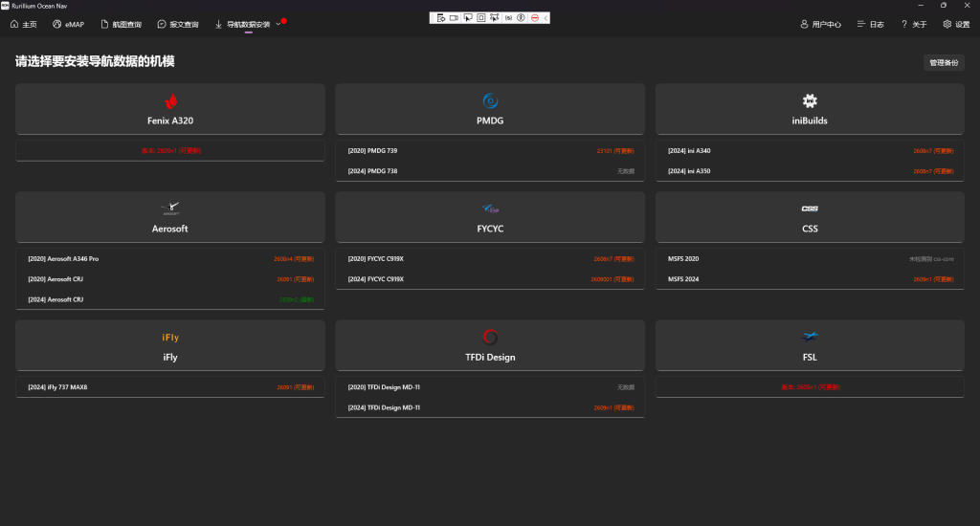
Task: Select the [2024] iFly 737 MAX8 row
Action: [x=170, y=387]
